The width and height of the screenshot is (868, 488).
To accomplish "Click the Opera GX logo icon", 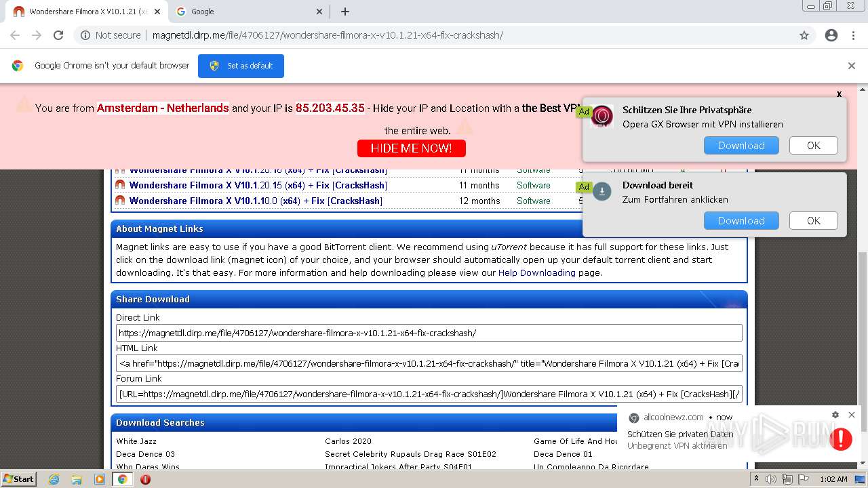I will (602, 117).
